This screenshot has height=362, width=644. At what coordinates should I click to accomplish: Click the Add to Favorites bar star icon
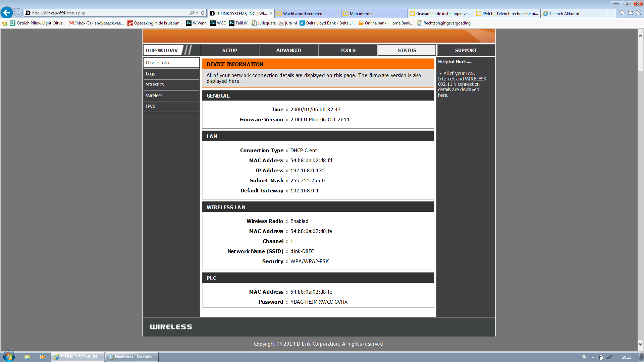[5, 23]
